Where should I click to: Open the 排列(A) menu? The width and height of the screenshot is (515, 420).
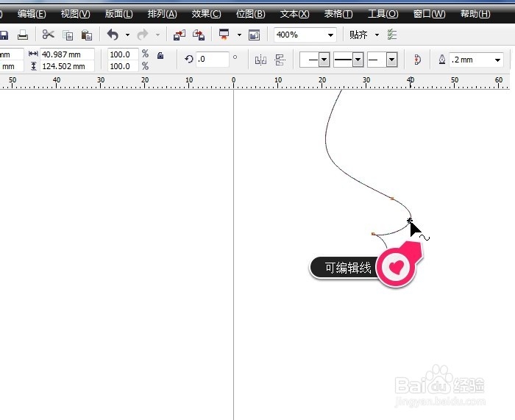pyautogui.click(x=163, y=14)
